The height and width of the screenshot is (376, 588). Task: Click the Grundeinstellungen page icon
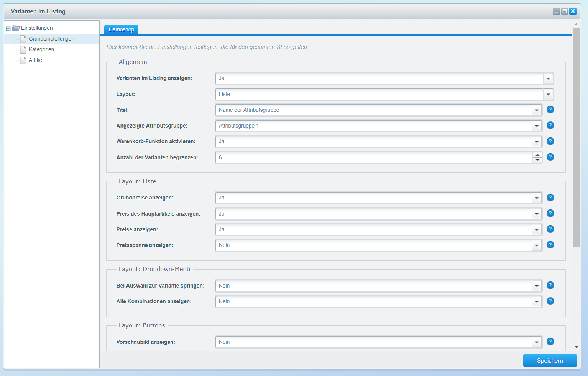(x=23, y=39)
